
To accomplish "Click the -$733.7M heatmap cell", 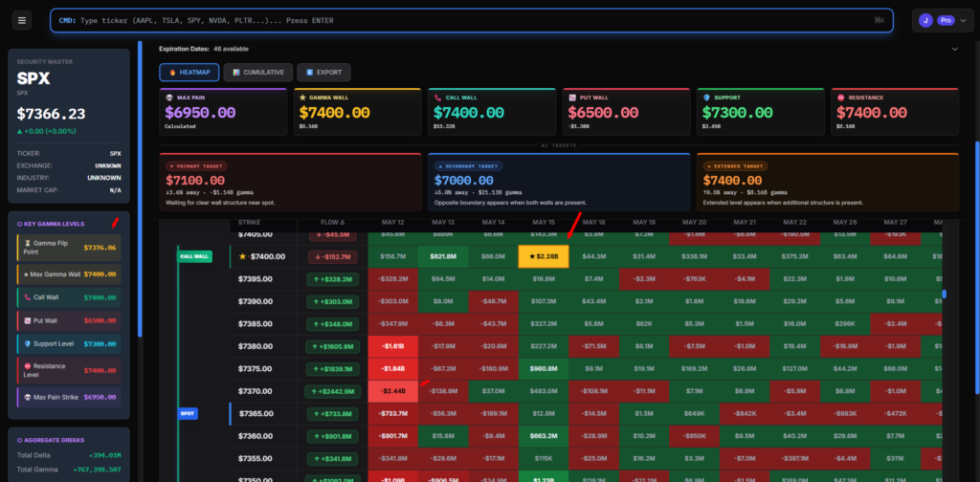I will coord(393,414).
